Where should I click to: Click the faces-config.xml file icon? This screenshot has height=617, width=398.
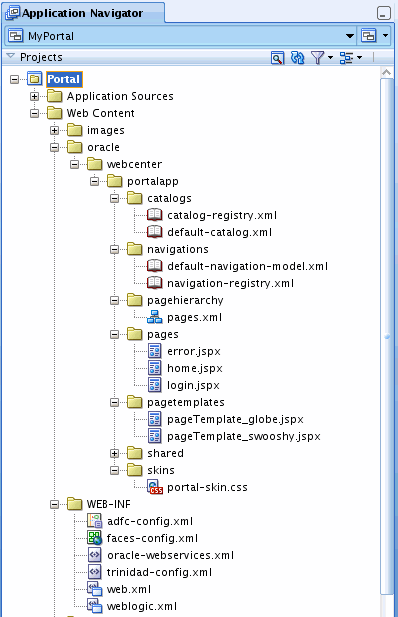click(x=94, y=538)
